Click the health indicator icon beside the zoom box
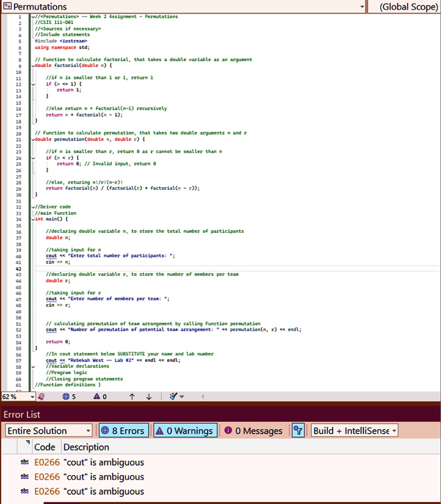Viewport: 441px width, 504px height. click(42, 397)
